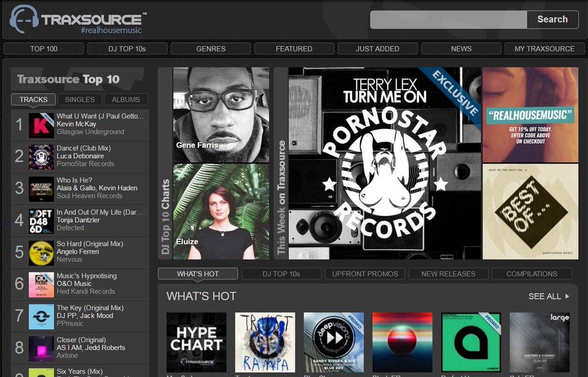
Task: Open the NEWS menu
Action: [x=461, y=49]
